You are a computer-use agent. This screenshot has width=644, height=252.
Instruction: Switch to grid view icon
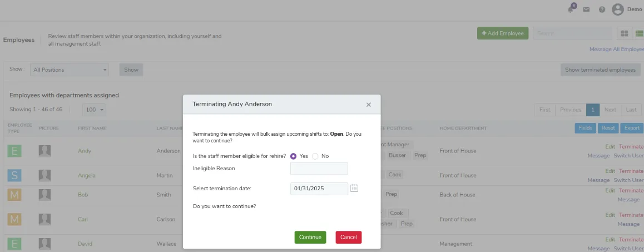click(x=625, y=33)
